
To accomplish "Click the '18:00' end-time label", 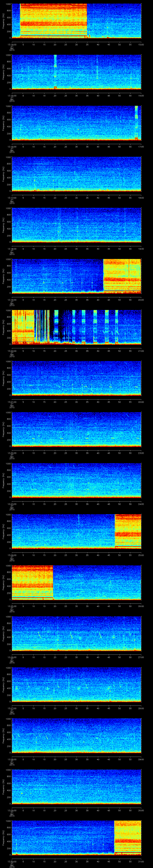I will 141,197.
